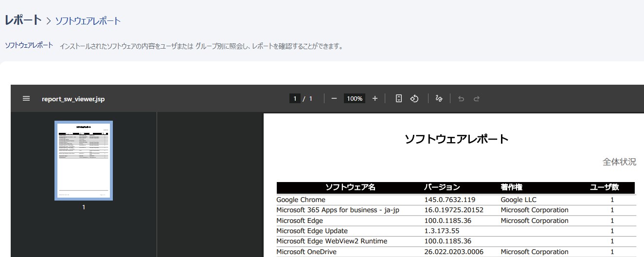This screenshot has height=257, width=644.
Task: Click the バージョン column header
Action: tap(442, 187)
